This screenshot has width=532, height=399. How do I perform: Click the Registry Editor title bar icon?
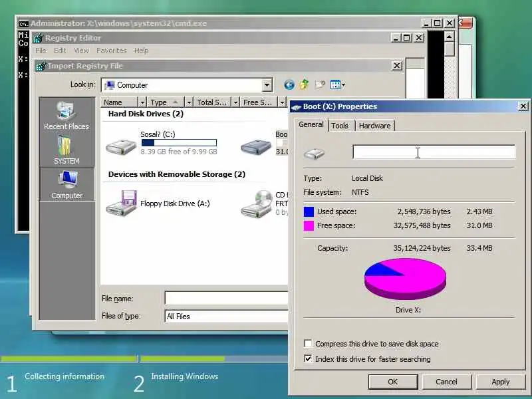(x=38, y=38)
